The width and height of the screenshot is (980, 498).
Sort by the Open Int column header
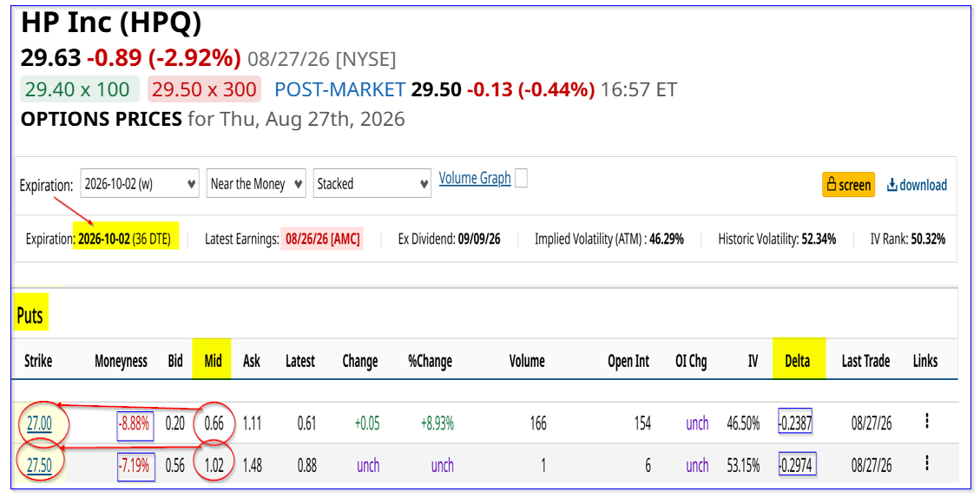628,361
